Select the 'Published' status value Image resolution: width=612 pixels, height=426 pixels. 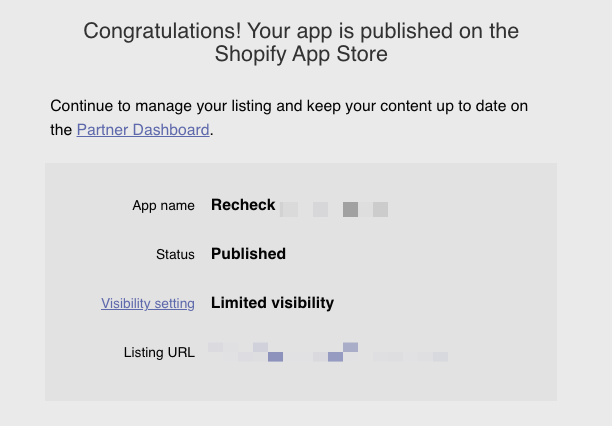point(248,254)
